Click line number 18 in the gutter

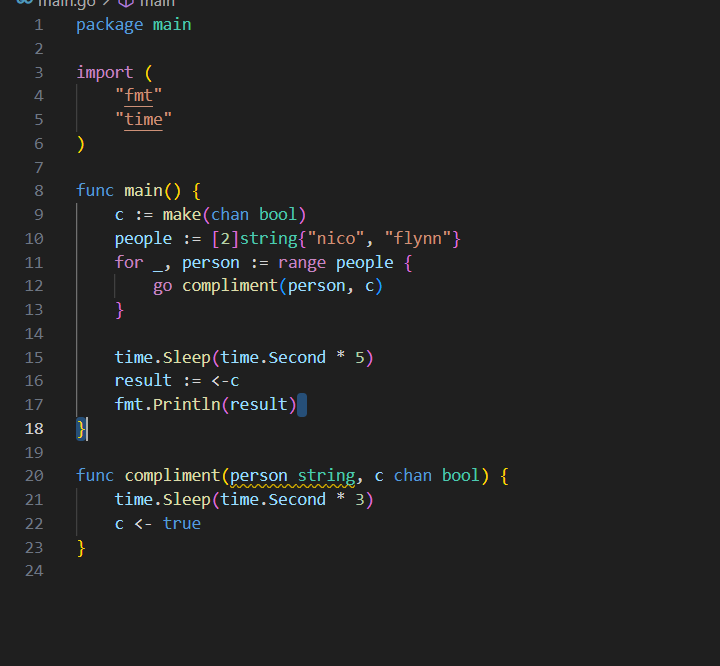point(34,429)
